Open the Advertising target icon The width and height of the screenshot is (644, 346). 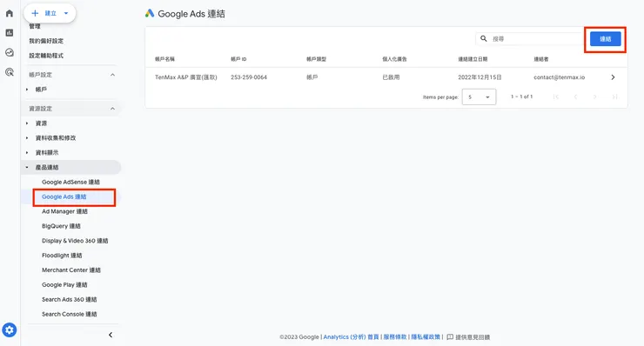point(10,72)
